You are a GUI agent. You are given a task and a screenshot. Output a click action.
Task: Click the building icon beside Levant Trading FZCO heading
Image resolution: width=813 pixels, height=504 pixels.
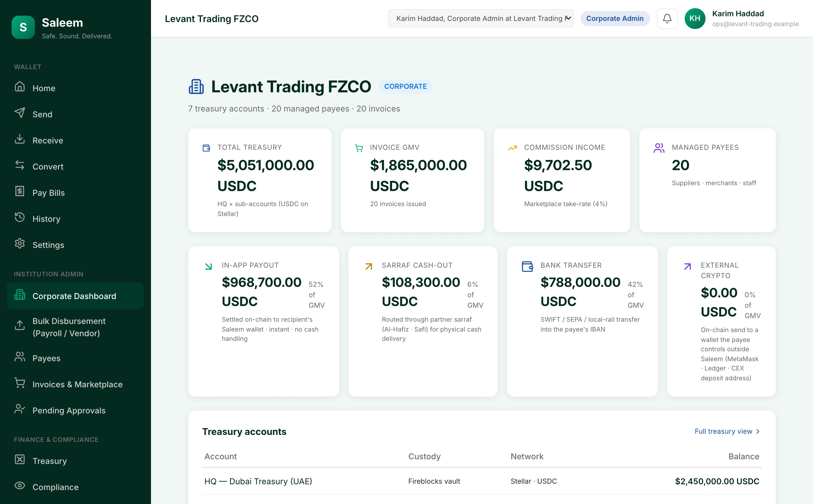(196, 87)
